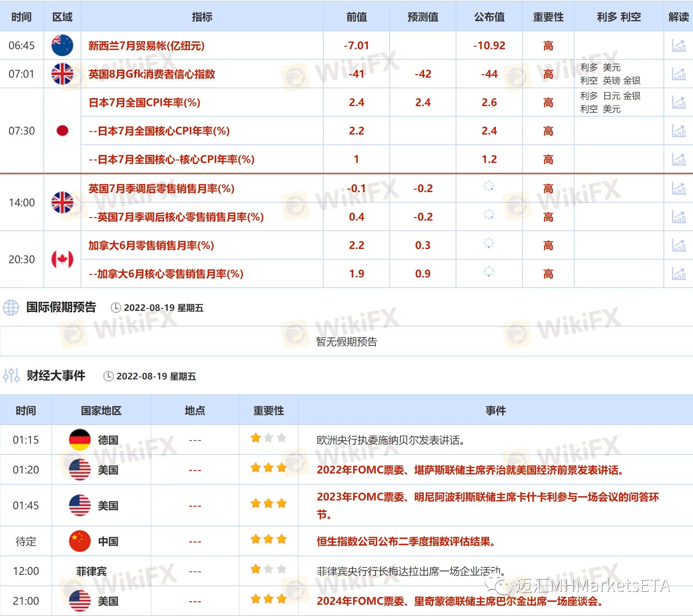Click the 指标 column header
This screenshot has height=616, width=693.
[x=202, y=17]
